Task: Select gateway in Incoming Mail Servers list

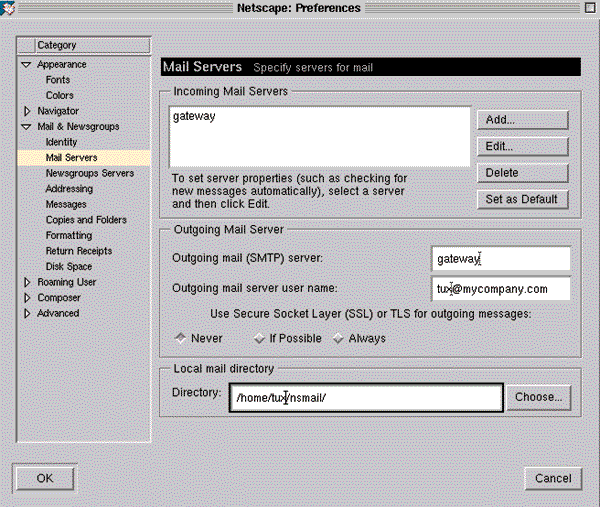Action: (194, 117)
